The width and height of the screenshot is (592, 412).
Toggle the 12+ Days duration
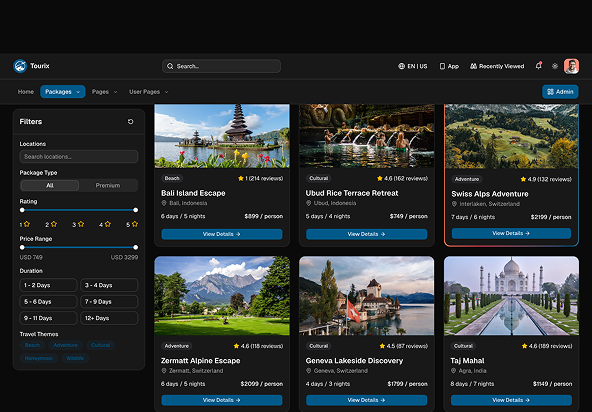tap(109, 318)
